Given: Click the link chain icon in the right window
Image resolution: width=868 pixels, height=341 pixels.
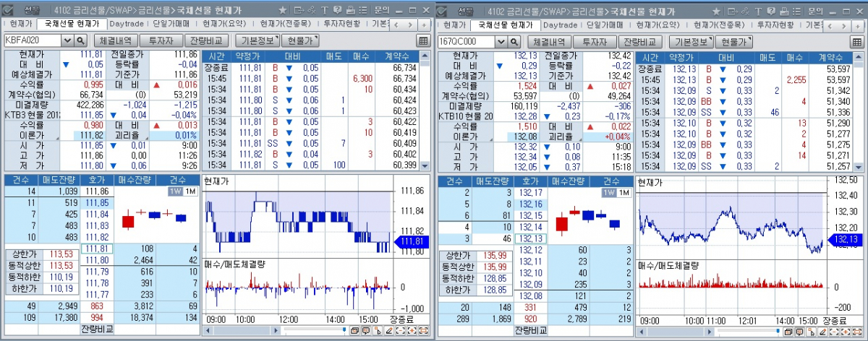Looking at the screenshot, I should [745, 11].
